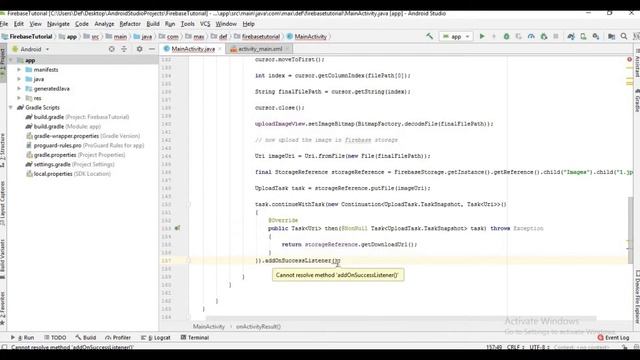Toggle the Favorites tool window
The image size is (640, 360).
3,309
